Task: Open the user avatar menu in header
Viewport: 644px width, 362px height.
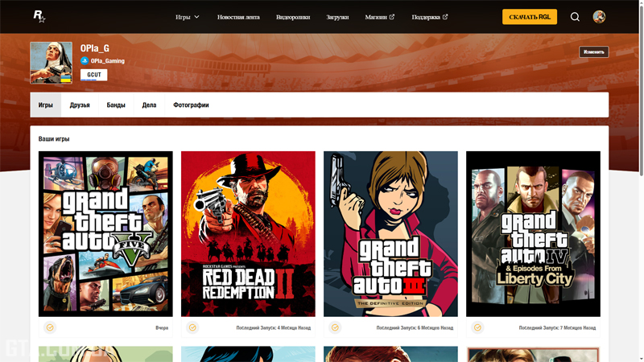Action: (599, 17)
